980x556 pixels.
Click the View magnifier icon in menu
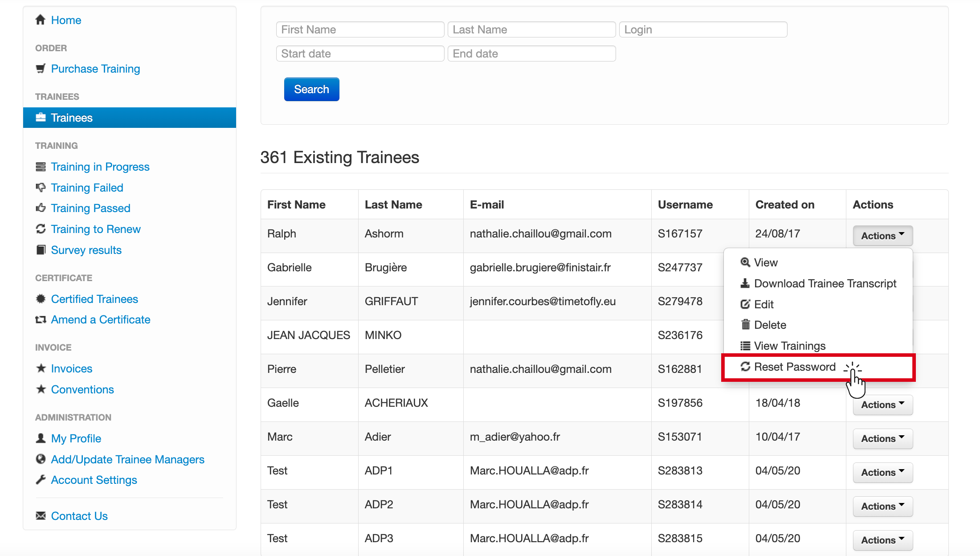[x=745, y=262]
